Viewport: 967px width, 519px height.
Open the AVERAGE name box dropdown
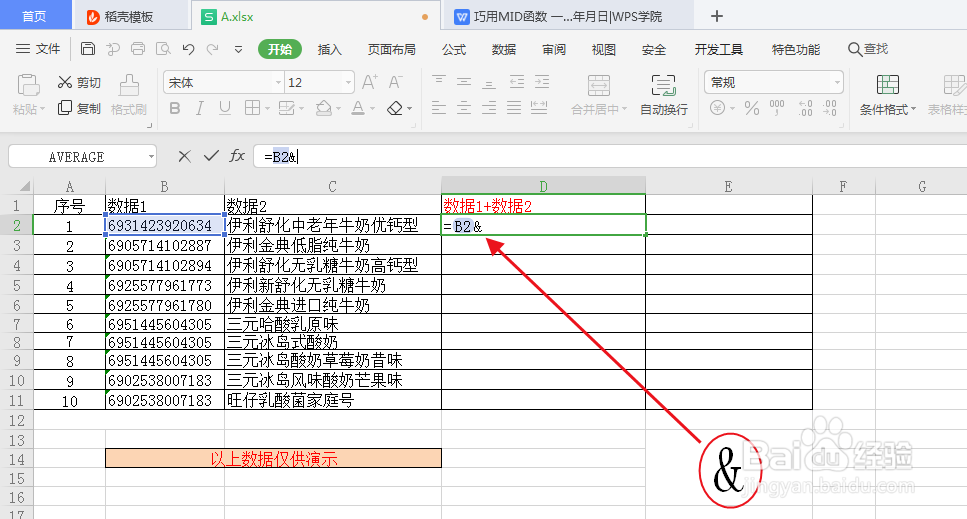[150, 157]
